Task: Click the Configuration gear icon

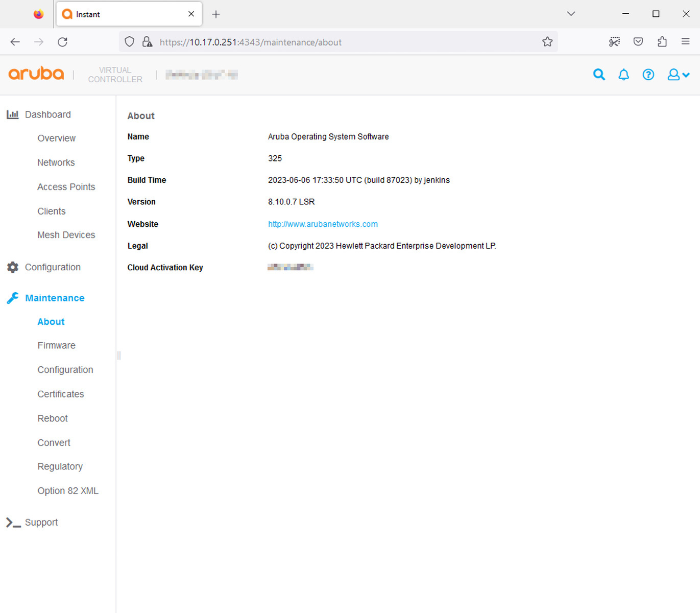Action: [x=13, y=267]
